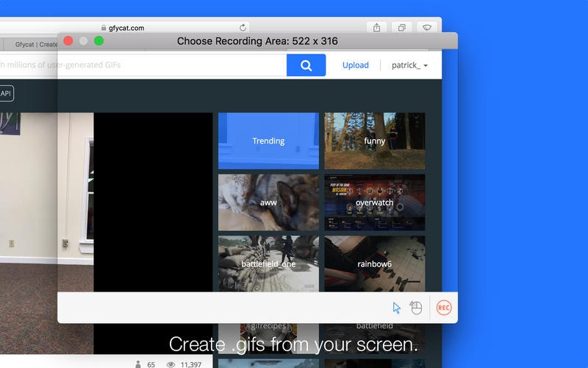Open the Trending category tile
Viewport: 588px width, 368px height.
tap(268, 141)
